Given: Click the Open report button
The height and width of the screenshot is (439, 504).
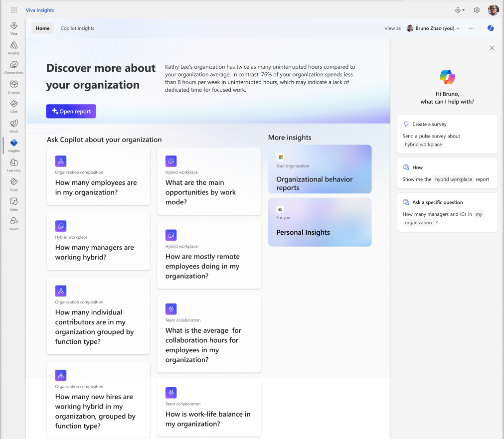Looking at the screenshot, I should click(x=71, y=112).
